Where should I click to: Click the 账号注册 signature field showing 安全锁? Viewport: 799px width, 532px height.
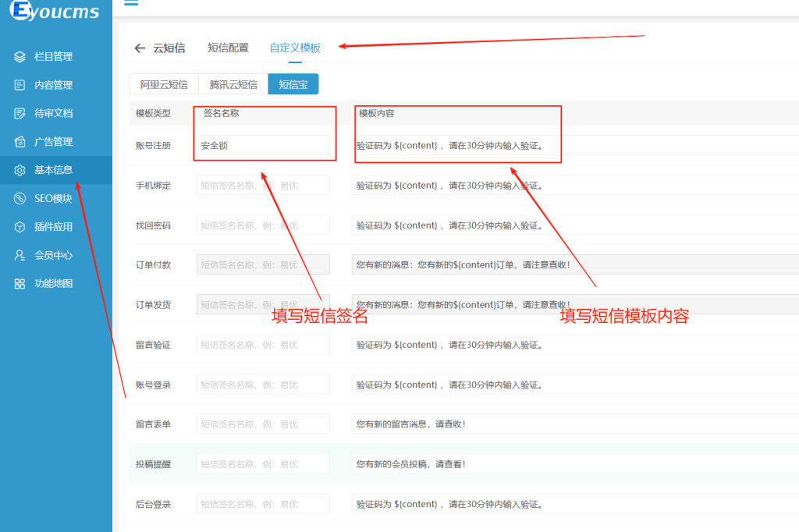pos(264,145)
